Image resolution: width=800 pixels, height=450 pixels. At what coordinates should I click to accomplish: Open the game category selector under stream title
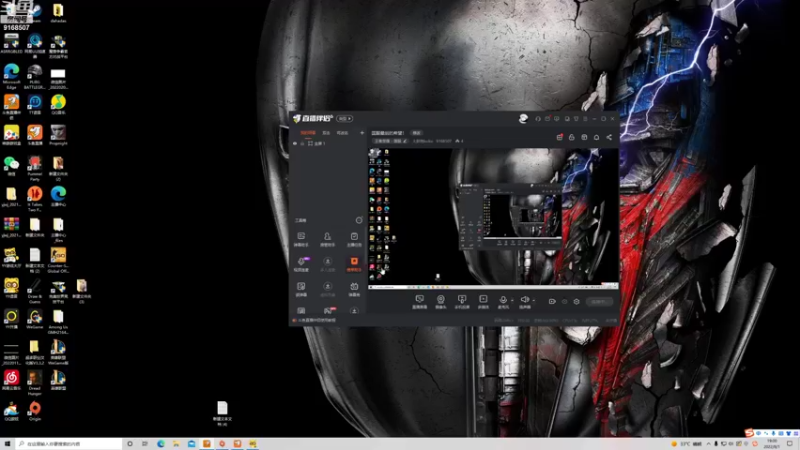391,141
